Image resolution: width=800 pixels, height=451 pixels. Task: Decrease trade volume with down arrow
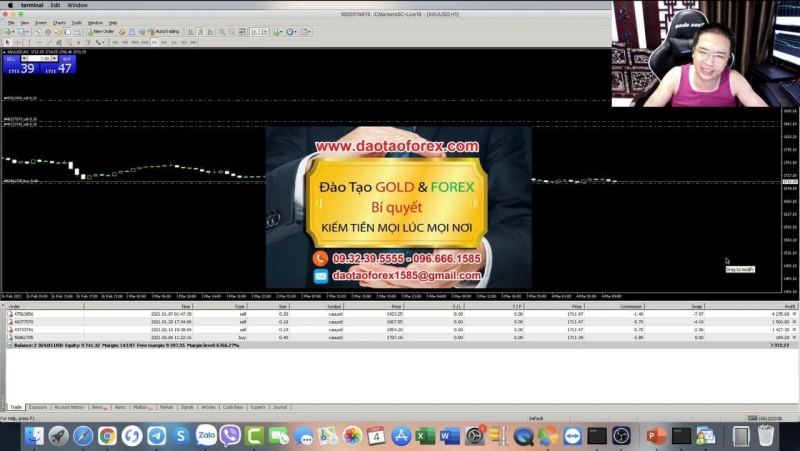point(24,59)
